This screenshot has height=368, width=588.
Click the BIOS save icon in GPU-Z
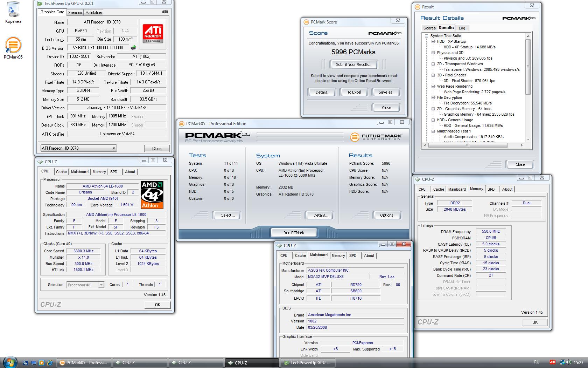(x=133, y=48)
